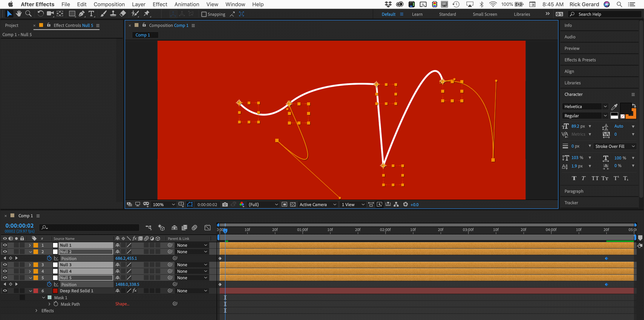Select the Selection (arrow) tool
Image resolution: width=644 pixels, height=320 pixels.
coord(9,14)
